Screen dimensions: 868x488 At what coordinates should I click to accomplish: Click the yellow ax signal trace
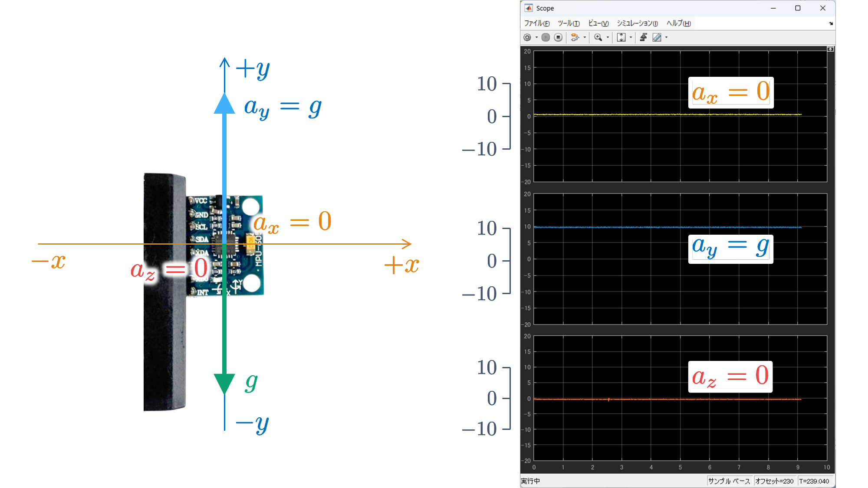[x=651, y=115]
